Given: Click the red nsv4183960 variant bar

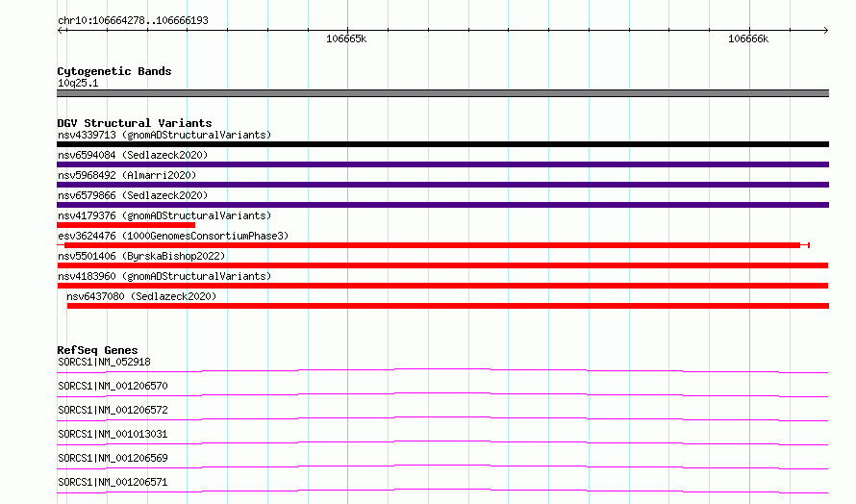Looking at the screenshot, I should click(442, 286).
